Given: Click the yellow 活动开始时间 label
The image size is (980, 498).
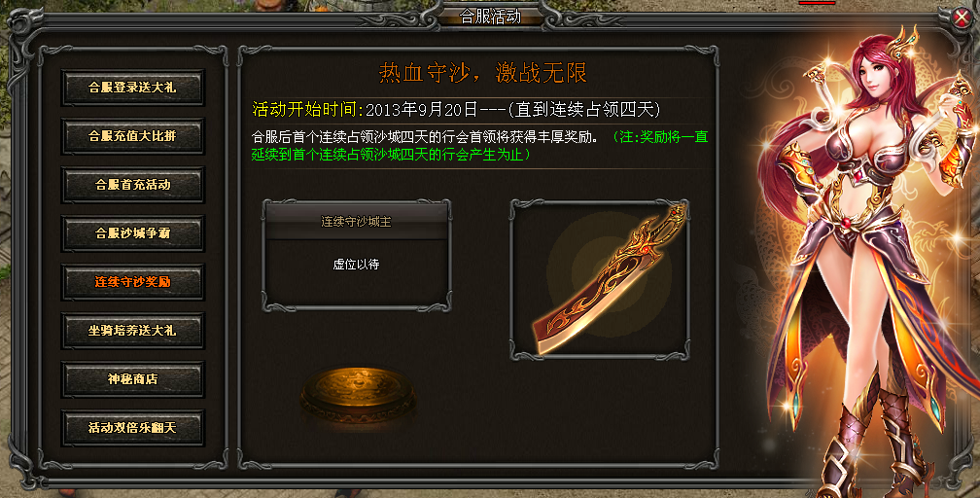Looking at the screenshot, I should (308, 110).
